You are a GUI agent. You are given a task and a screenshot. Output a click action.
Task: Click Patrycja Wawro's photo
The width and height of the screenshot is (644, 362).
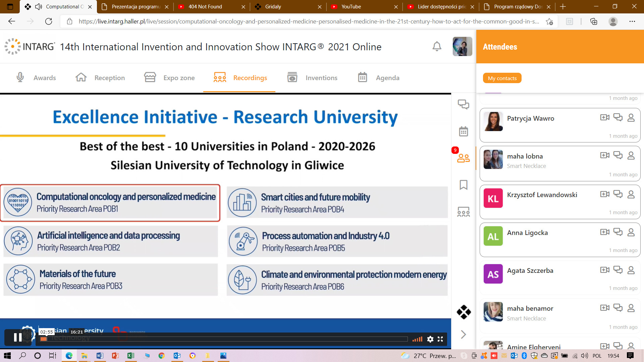point(493,121)
